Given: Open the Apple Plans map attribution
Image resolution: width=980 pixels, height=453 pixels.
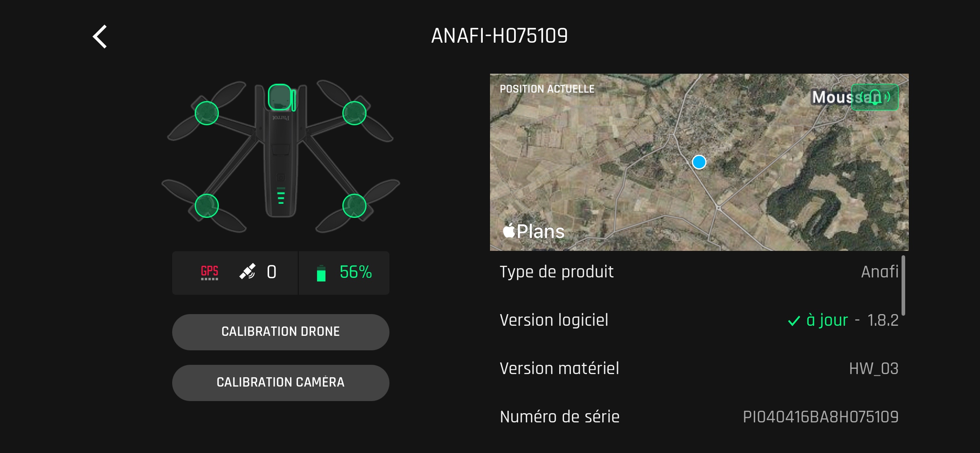Looking at the screenshot, I should pyautogui.click(x=534, y=231).
